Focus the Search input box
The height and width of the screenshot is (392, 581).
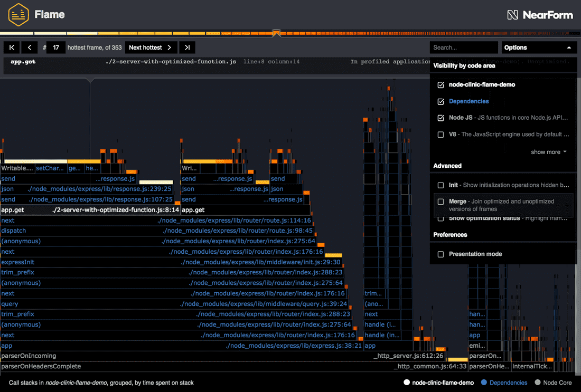click(x=464, y=47)
